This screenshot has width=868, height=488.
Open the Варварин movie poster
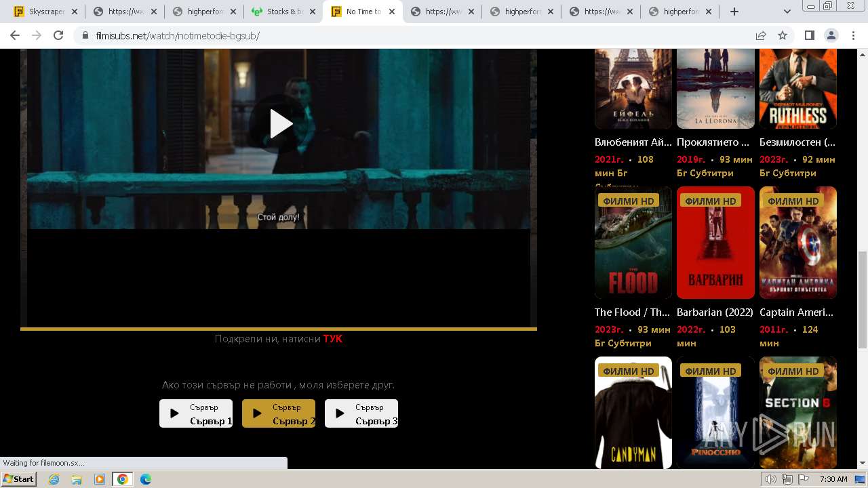(x=715, y=243)
